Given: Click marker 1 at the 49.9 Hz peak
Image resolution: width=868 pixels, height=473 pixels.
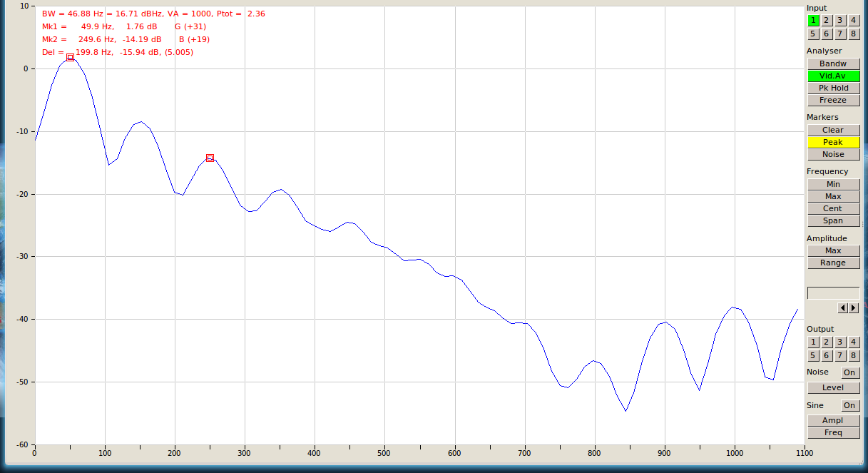Looking at the screenshot, I should point(70,57).
